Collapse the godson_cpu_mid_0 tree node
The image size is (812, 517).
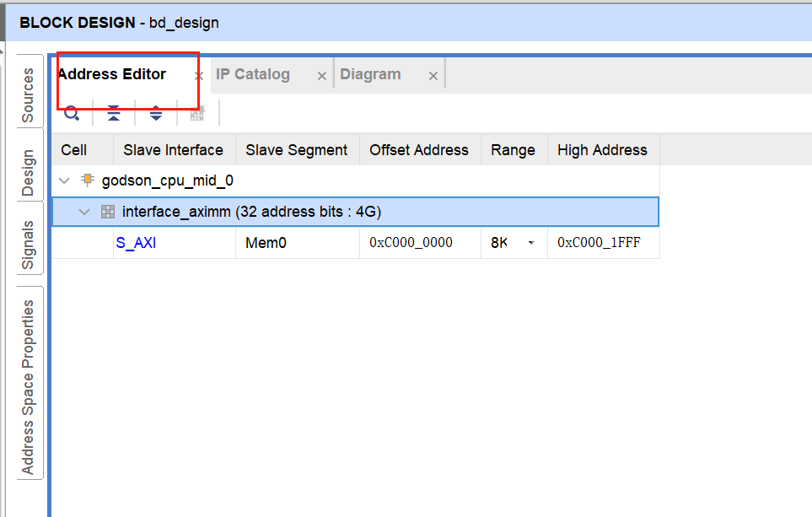(64, 180)
